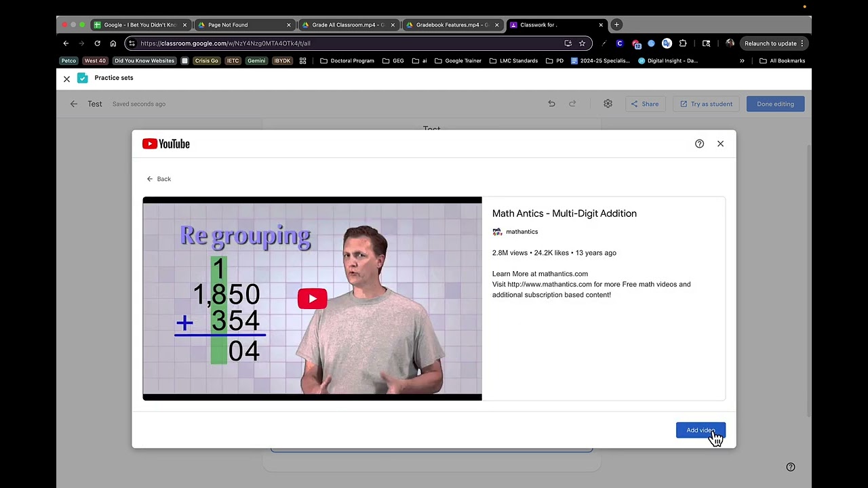
Task: Click the YouTube logo in dialog header
Action: [x=166, y=144]
